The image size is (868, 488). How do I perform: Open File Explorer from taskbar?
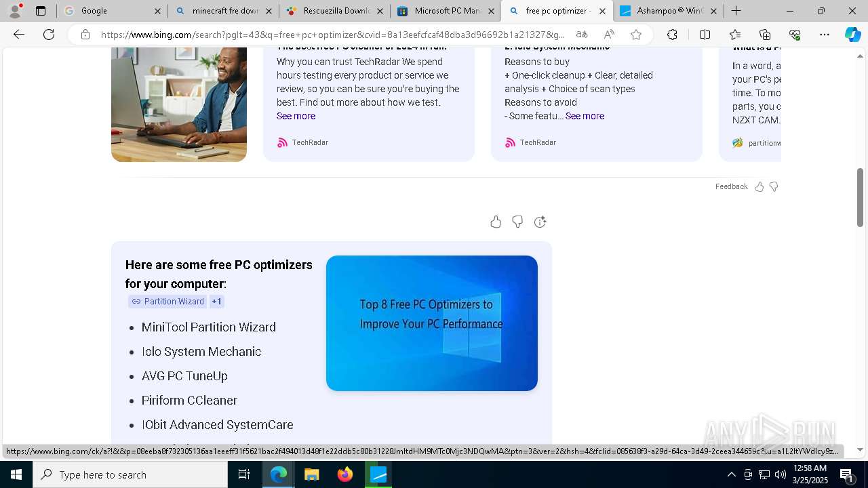tap(311, 474)
